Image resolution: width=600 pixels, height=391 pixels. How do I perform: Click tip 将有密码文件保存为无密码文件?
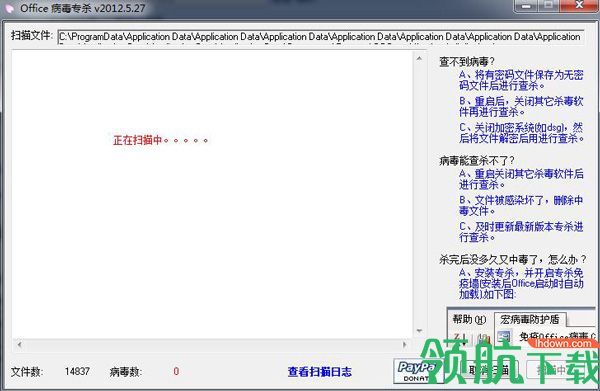click(521, 80)
